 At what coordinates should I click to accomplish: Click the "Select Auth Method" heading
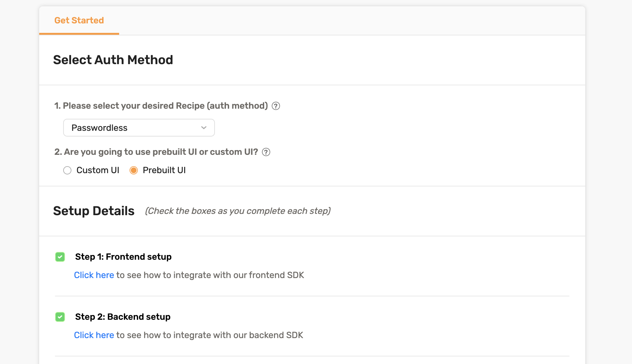click(113, 60)
